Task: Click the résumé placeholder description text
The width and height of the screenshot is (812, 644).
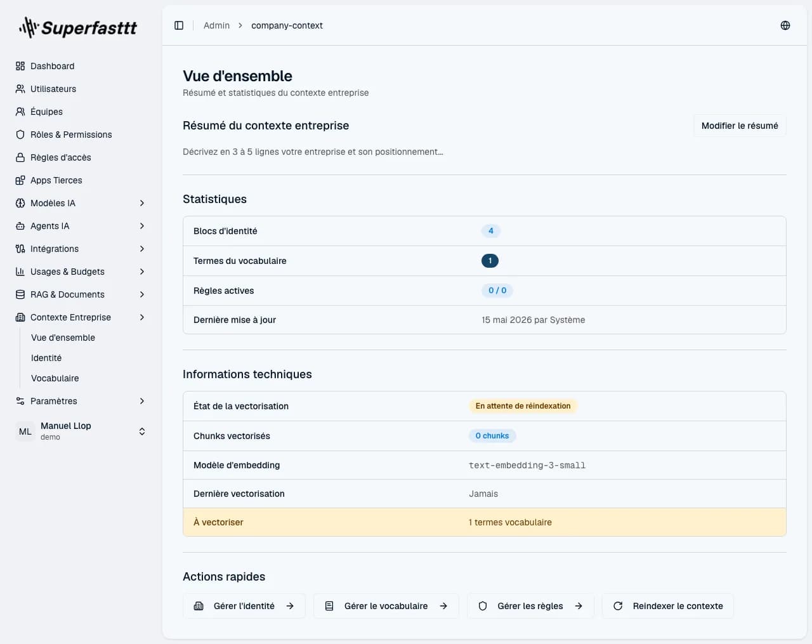Action: (x=313, y=152)
